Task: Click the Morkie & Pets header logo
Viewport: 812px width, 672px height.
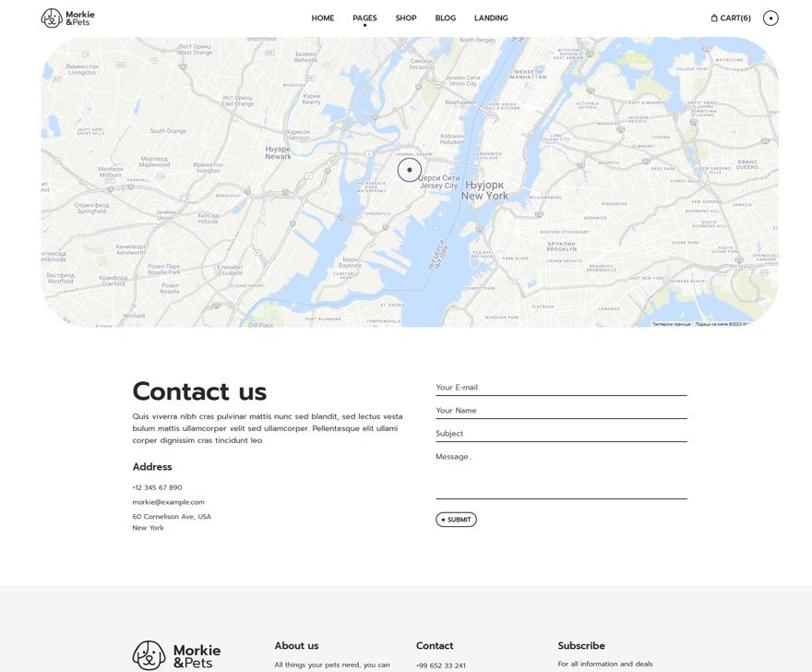Action: click(x=68, y=18)
